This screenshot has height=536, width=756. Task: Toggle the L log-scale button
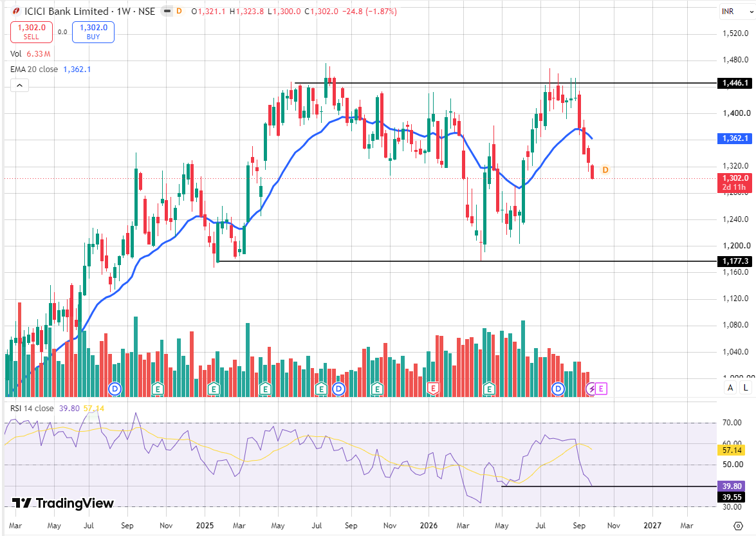pyautogui.click(x=746, y=387)
